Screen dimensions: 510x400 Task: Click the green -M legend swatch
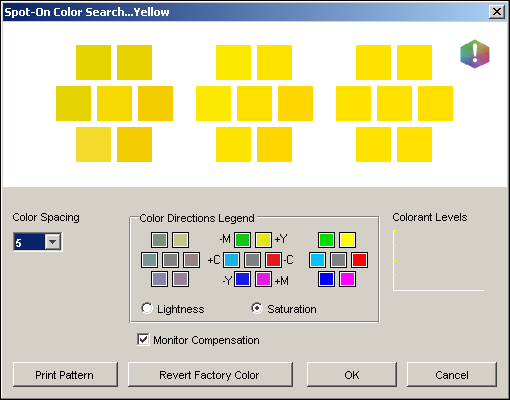pyautogui.click(x=242, y=240)
